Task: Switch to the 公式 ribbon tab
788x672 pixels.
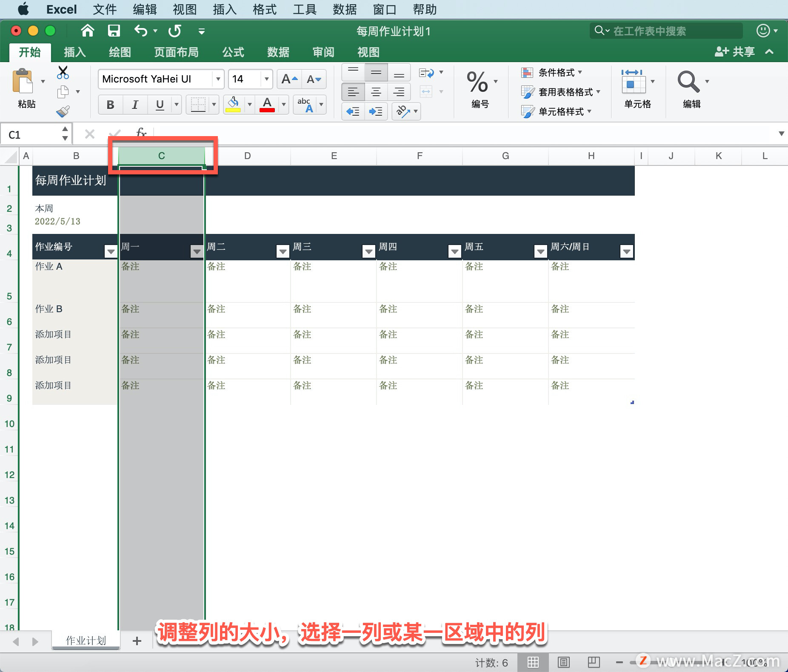Action: pos(233,52)
